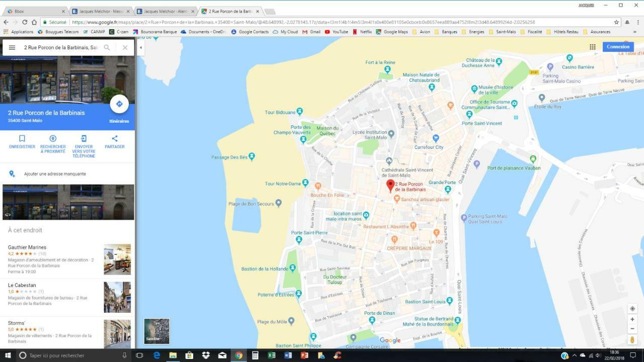Open the Applications bookmarks shortcut

coord(19,32)
